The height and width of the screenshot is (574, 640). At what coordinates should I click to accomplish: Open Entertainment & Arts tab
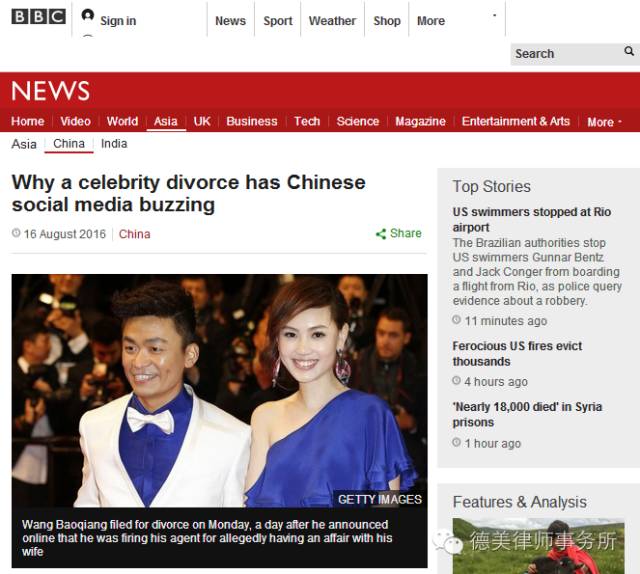pyautogui.click(x=515, y=122)
